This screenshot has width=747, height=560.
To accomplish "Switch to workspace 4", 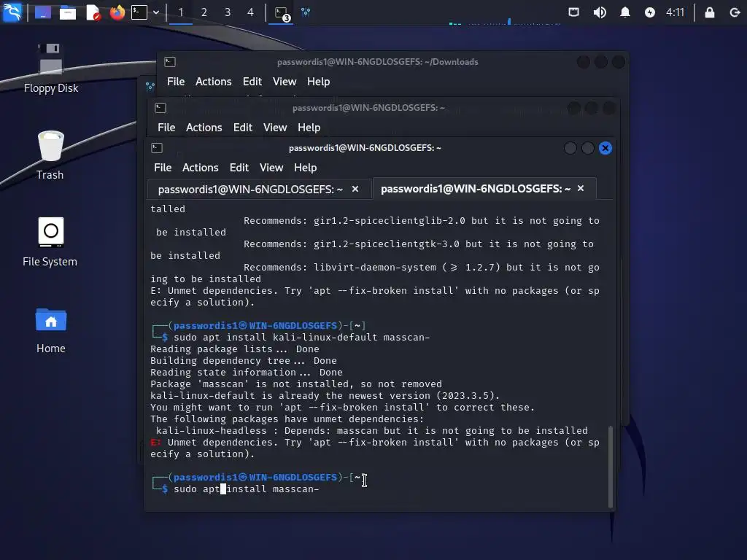I will [x=251, y=12].
